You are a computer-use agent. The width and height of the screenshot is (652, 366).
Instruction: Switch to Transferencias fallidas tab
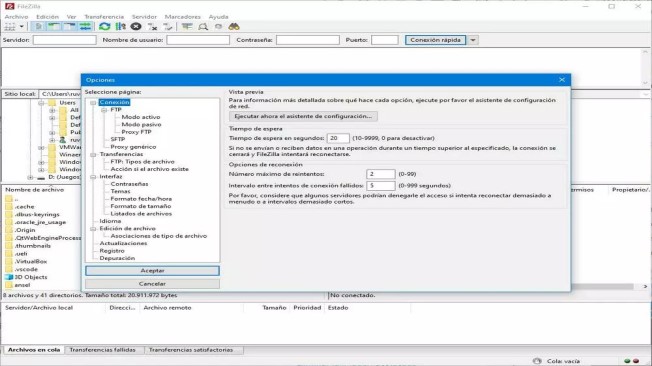click(x=103, y=350)
